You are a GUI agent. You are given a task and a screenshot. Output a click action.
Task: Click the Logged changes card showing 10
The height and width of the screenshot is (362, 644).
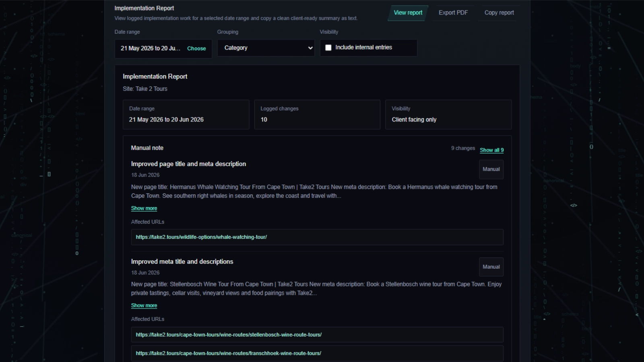[317, 115]
